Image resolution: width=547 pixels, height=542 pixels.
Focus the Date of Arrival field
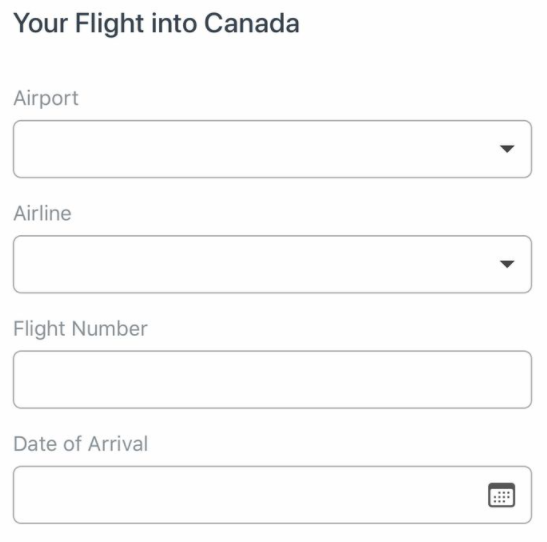coord(272,495)
